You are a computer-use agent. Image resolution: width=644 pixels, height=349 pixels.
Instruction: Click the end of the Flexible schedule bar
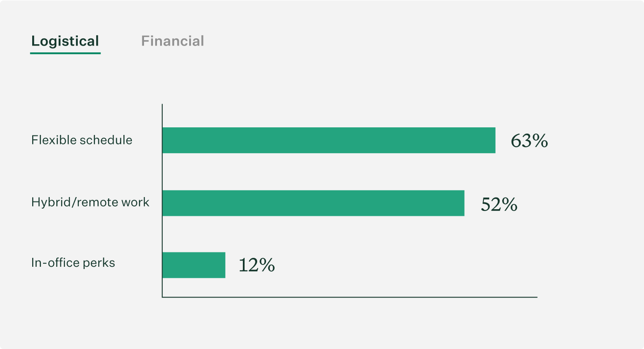click(x=492, y=140)
